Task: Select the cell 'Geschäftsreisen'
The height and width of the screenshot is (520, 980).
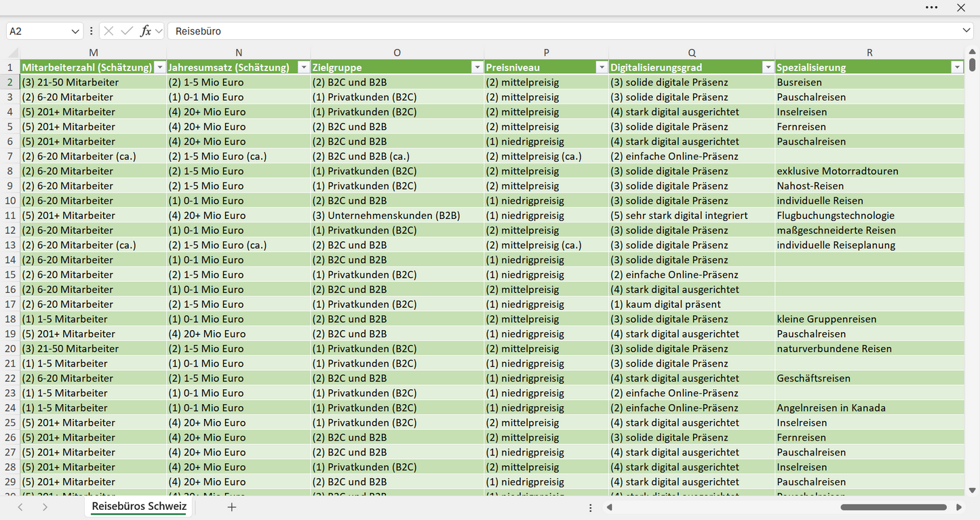Action: point(869,378)
